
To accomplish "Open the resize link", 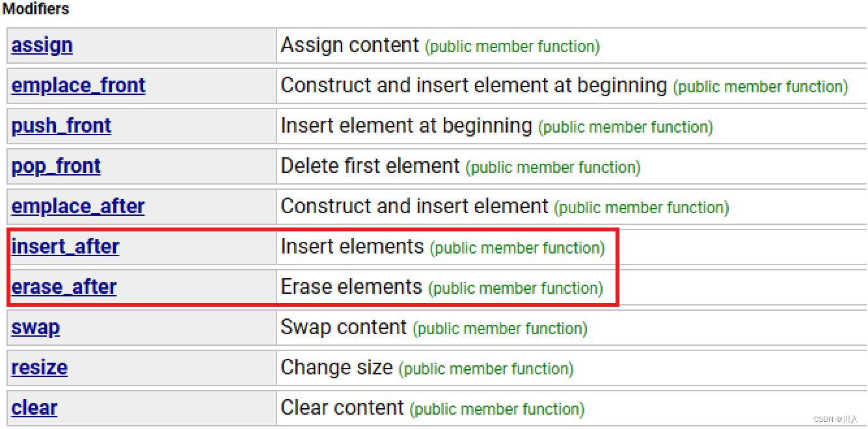I will (39, 368).
